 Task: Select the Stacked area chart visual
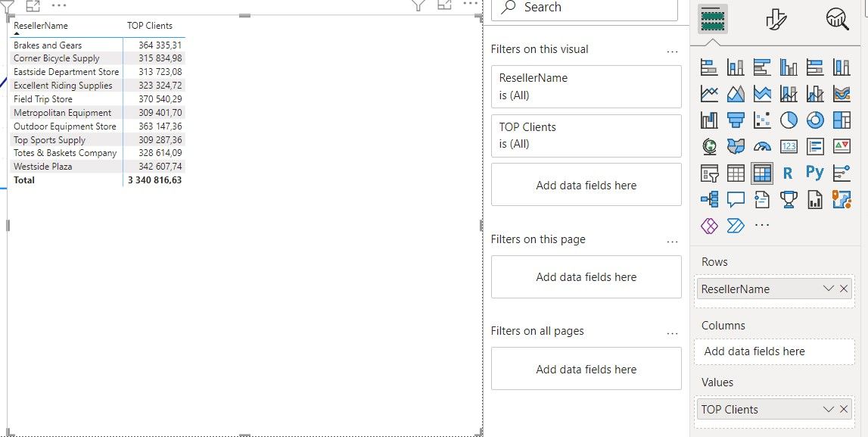pos(762,94)
